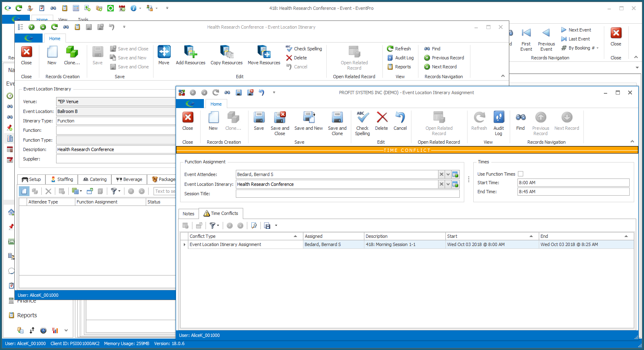Collapse the Assignment window ribbon
The image size is (644, 350).
[x=632, y=141]
